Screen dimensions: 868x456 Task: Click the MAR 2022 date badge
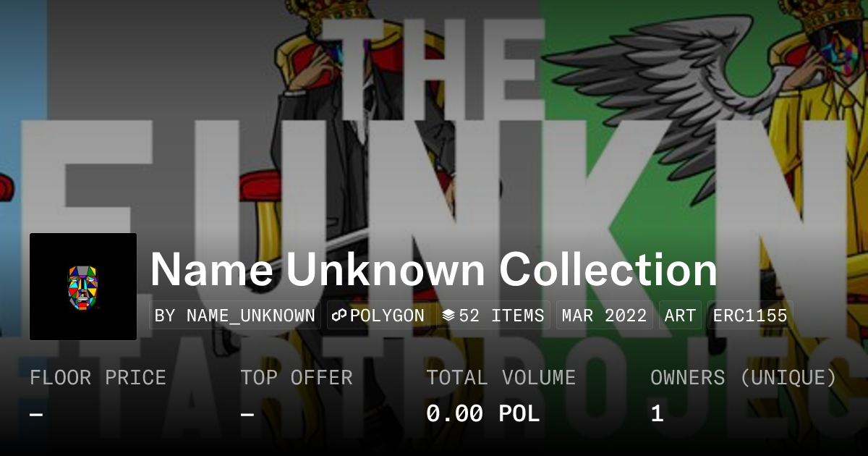click(605, 316)
